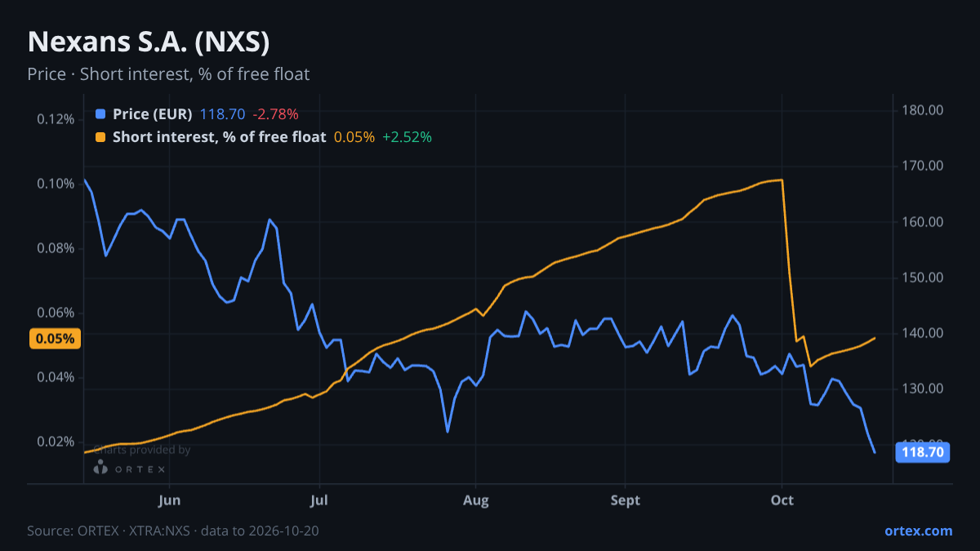
Task: Click the Jun x-axis label
Action: point(169,500)
